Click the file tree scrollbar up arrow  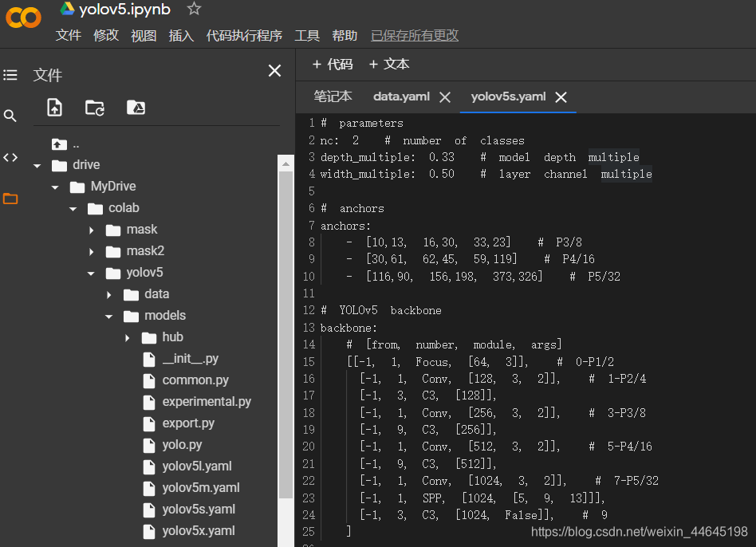pyautogui.click(x=285, y=163)
